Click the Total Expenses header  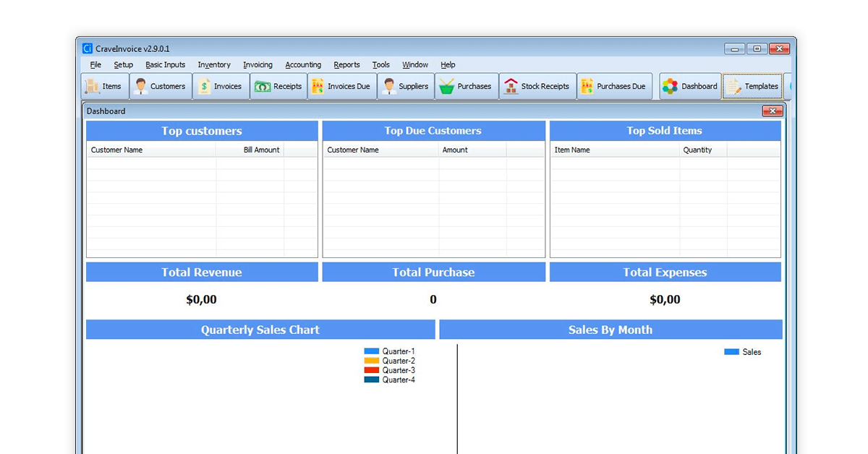665,272
